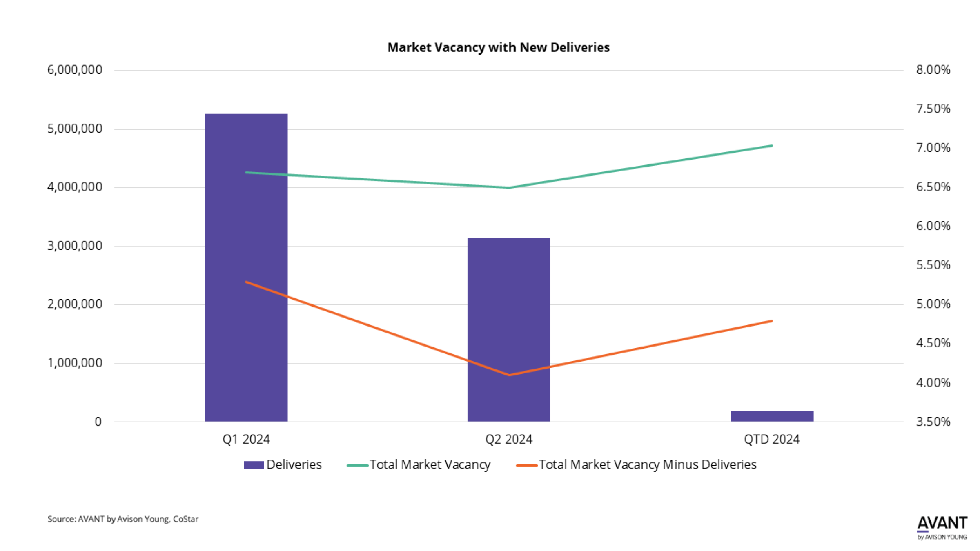980x551 pixels.
Task: Select the 'Deliveries' legend label
Action: point(294,464)
